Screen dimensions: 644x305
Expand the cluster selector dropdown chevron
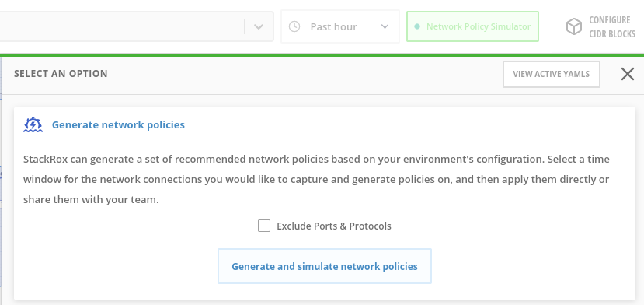pos(259,26)
